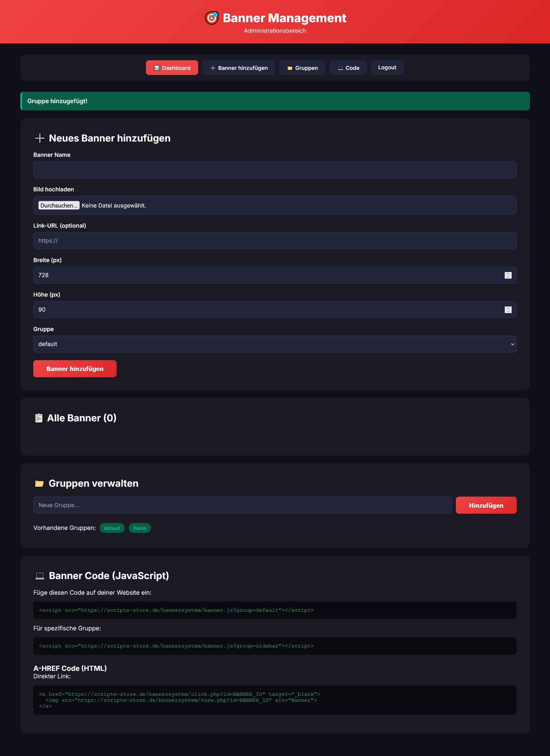
Task: Focus the Neue Gruppe text field
Action: click(x=242, y=505)
